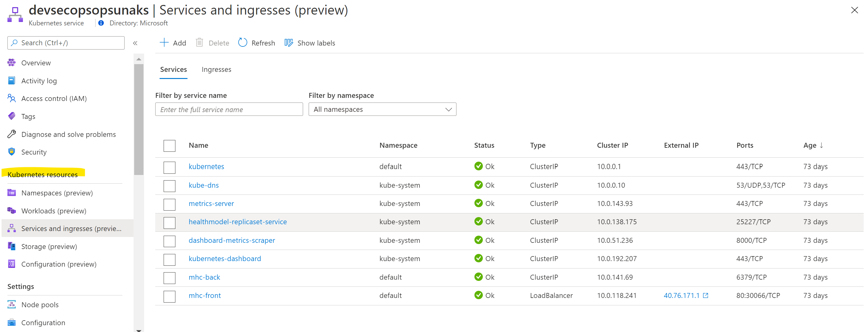Click the Overview sidebar icon
The image size is (868, 332).
coord(12,63)
